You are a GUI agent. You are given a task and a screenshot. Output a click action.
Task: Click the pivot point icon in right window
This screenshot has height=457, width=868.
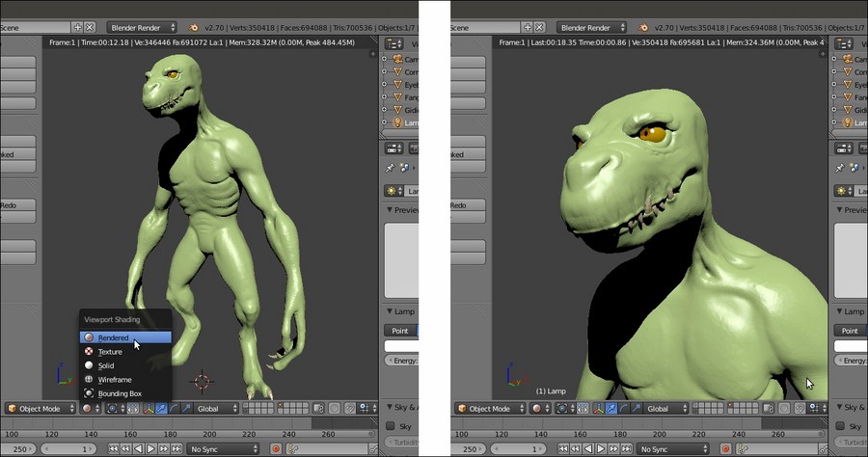(563, 409)
